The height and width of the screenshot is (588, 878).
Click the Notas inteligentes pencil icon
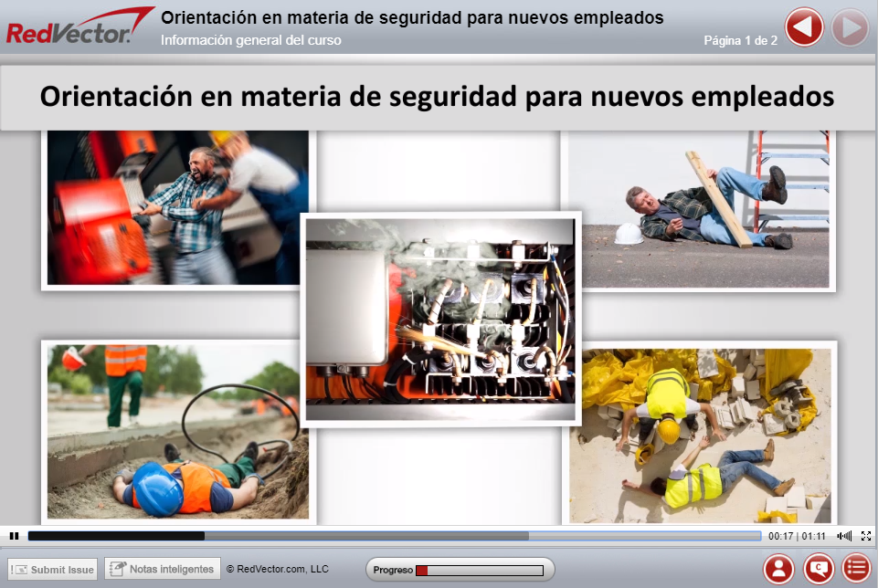(120, 568)
